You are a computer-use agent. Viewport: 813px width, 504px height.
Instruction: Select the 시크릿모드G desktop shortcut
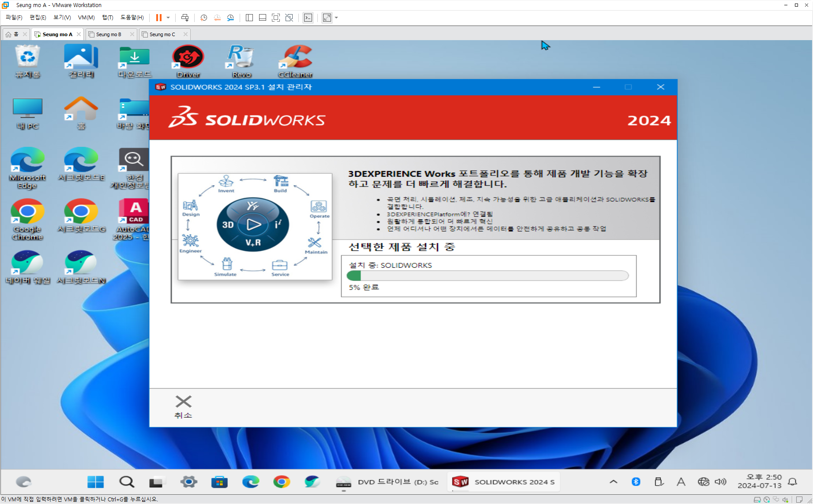click(81, 216)
